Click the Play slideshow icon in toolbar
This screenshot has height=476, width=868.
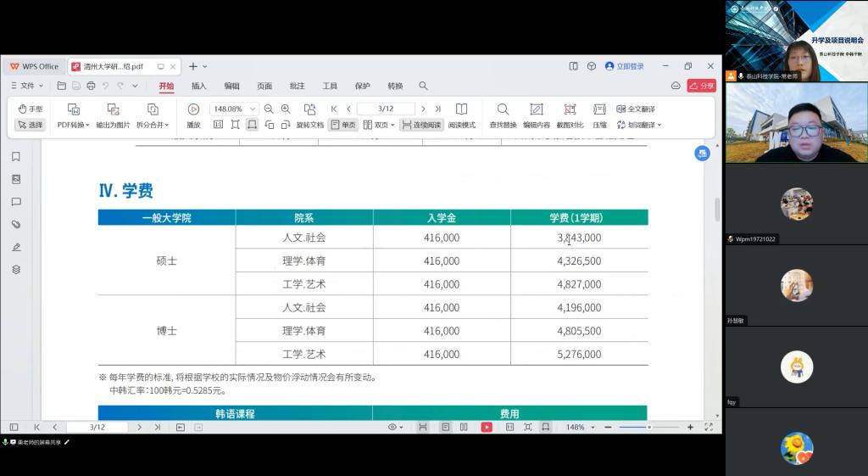[x=193, y=109]
